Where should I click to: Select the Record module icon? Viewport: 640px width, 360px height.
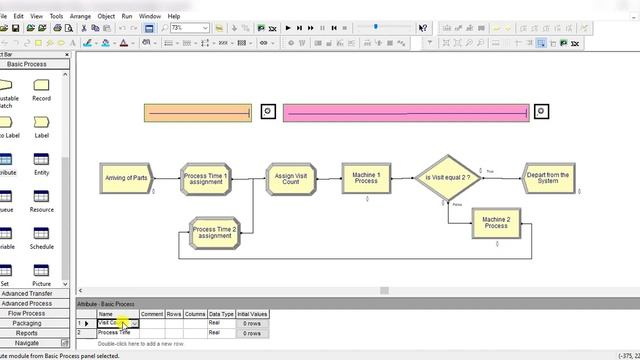(x=41, y=85)
